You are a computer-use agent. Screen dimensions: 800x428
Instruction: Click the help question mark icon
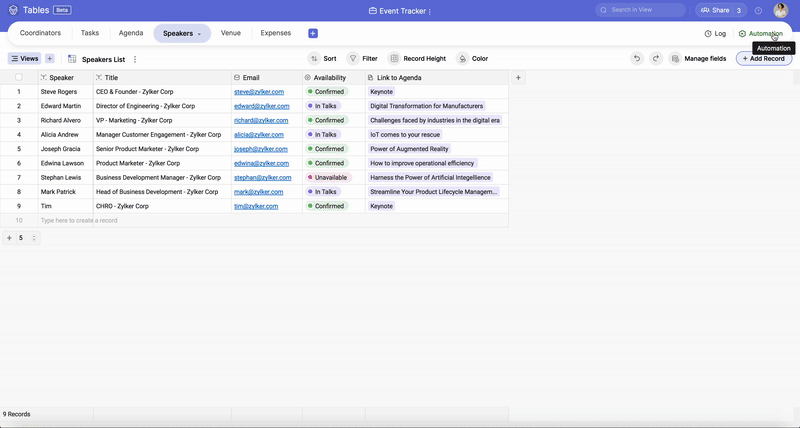[758, 11]
